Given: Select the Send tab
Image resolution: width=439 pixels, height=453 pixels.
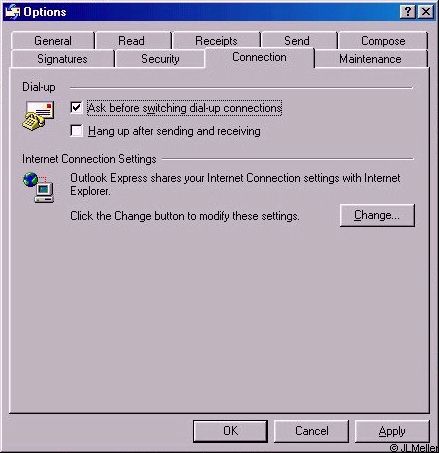Looking at the screenshot, I should click(299, 41).
